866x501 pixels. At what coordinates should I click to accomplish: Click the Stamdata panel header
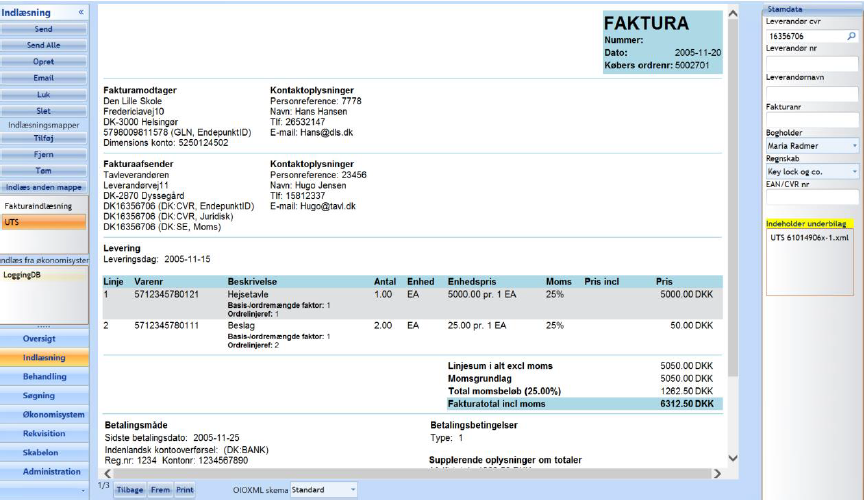813,9
